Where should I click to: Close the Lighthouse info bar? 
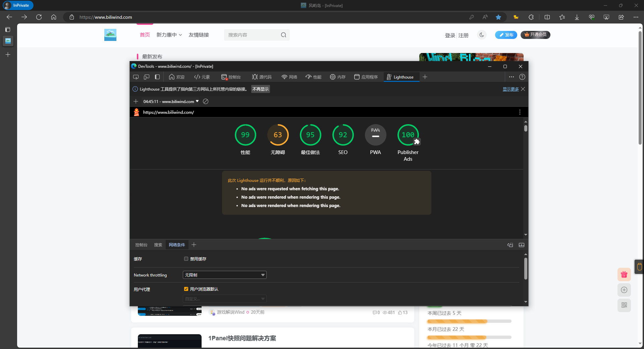[x=523, y=89]
